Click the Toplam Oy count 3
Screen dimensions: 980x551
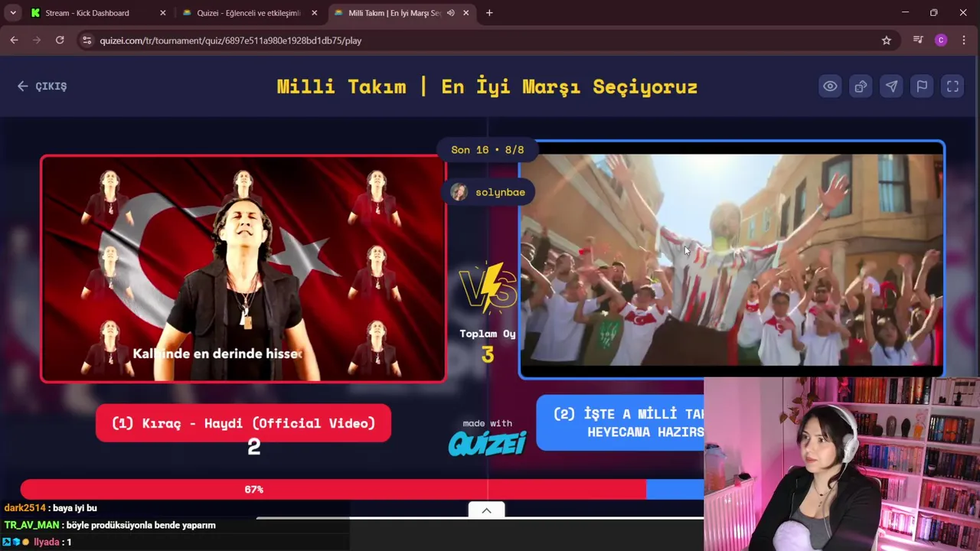click(488, 354)
